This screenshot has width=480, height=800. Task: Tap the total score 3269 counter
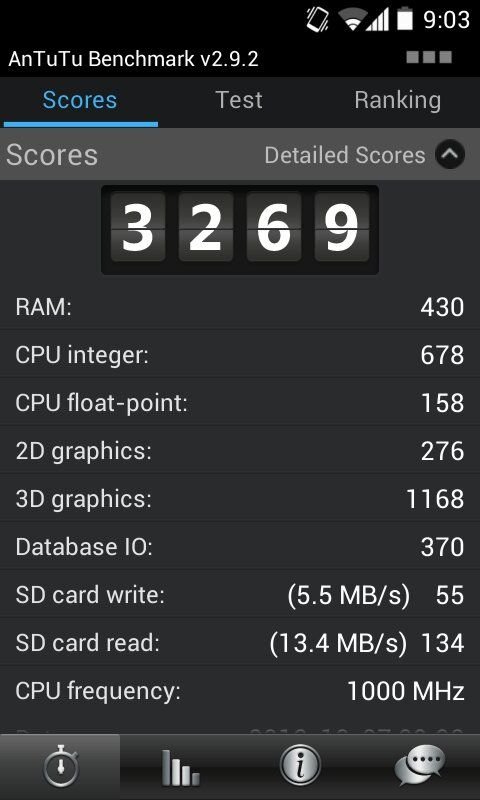click(240, 230)
